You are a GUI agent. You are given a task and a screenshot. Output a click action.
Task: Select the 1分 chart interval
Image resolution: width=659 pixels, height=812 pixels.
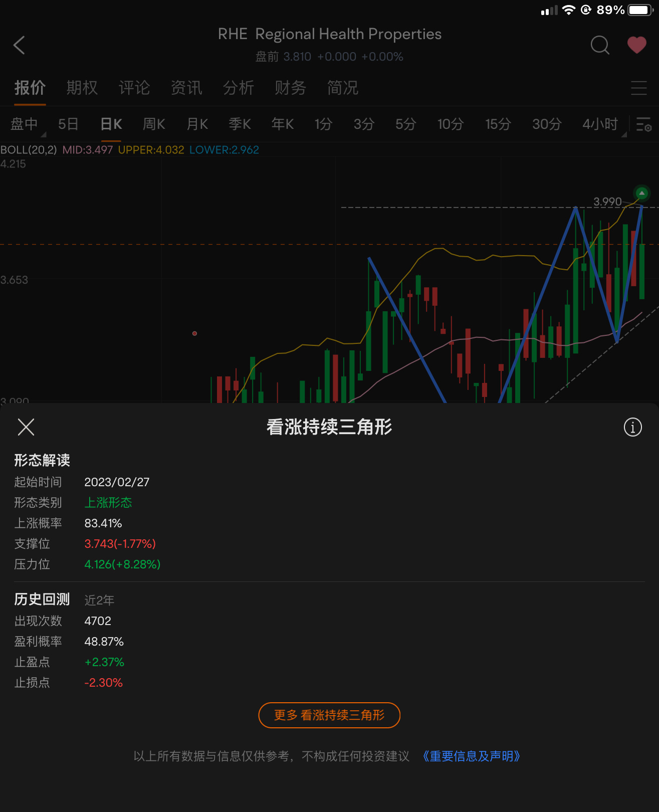pos(323,124)
